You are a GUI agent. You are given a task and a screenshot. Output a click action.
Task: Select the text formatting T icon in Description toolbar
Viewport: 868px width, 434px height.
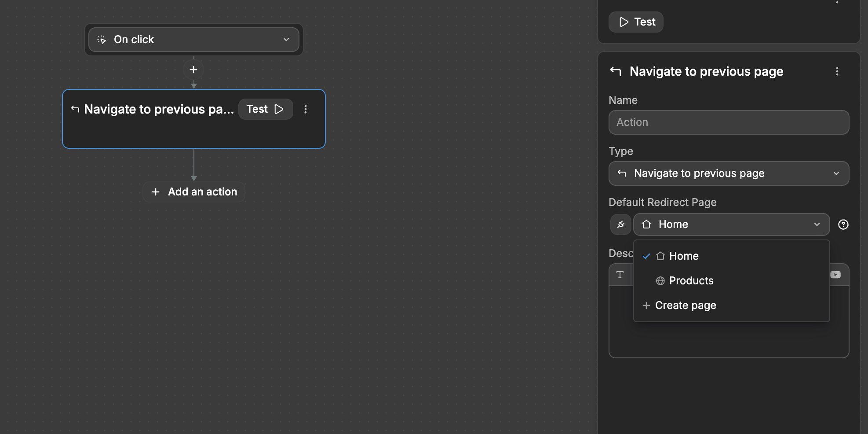(620, 275)
